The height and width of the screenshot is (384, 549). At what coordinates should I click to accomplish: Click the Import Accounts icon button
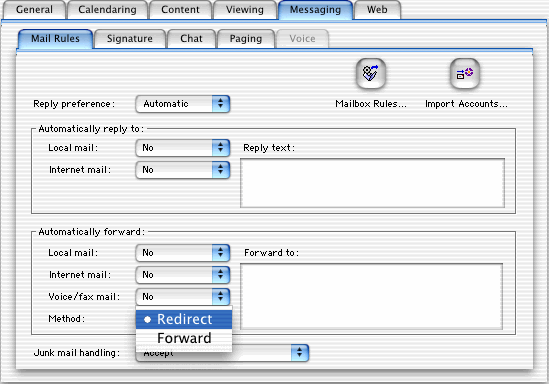point(465,74)
